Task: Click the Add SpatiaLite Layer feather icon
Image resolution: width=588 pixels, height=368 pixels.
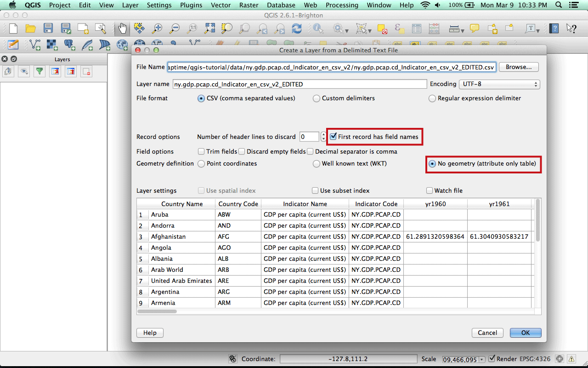Action: [87, 45]
